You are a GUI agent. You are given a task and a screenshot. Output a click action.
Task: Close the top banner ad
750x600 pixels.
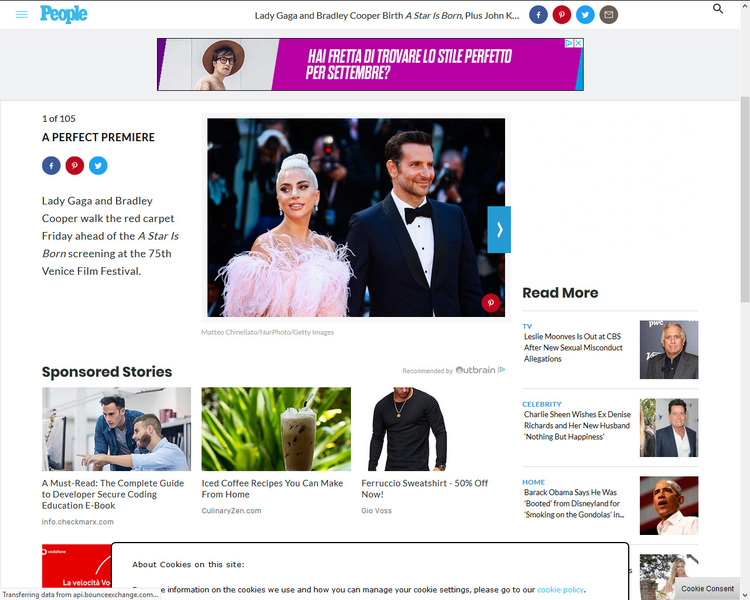[x=578, y=43]
